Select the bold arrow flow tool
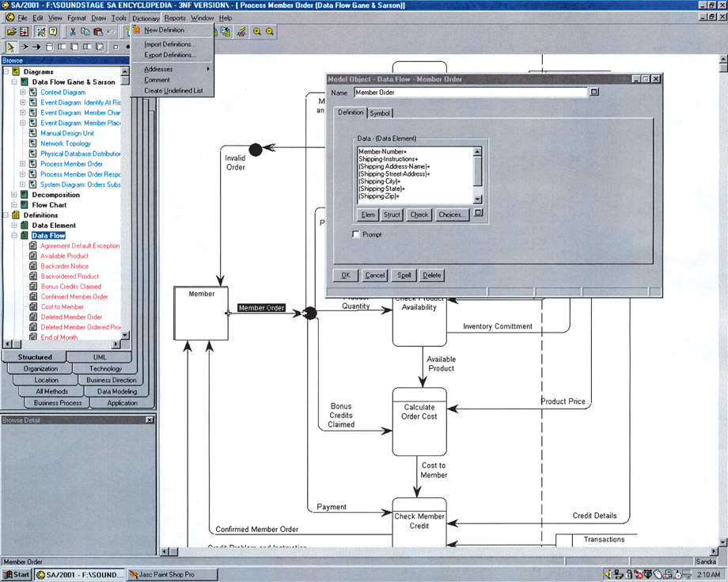This screenshot has height=582, width=728. [x=36, y=47]
